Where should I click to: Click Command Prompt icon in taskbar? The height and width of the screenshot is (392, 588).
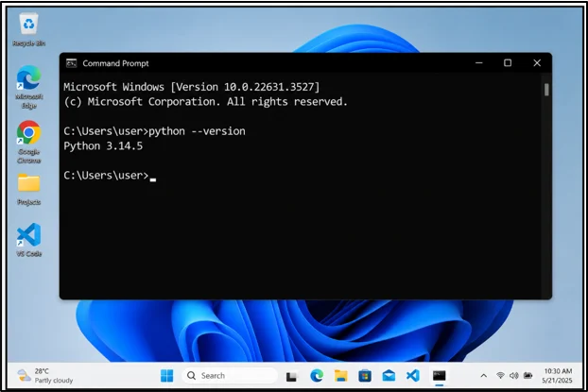440,376
